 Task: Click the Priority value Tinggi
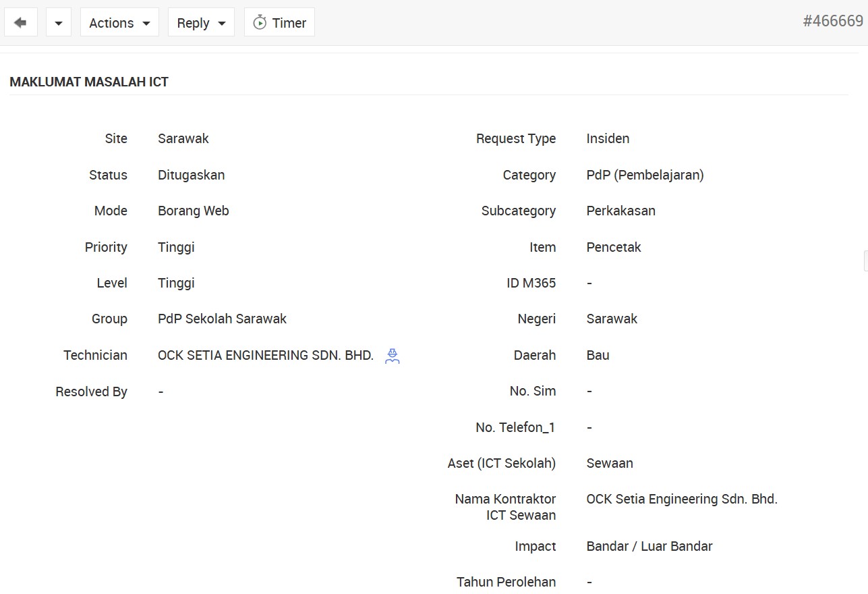176,247
